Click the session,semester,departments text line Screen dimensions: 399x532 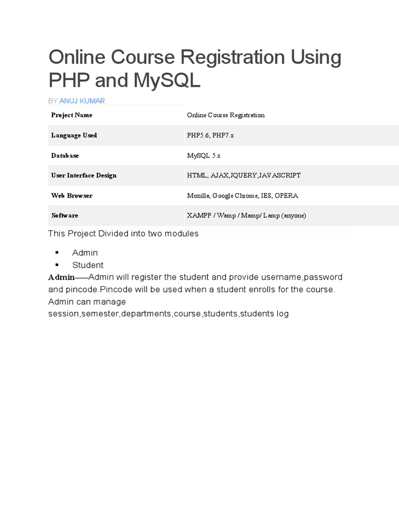(x=168, y=314)
